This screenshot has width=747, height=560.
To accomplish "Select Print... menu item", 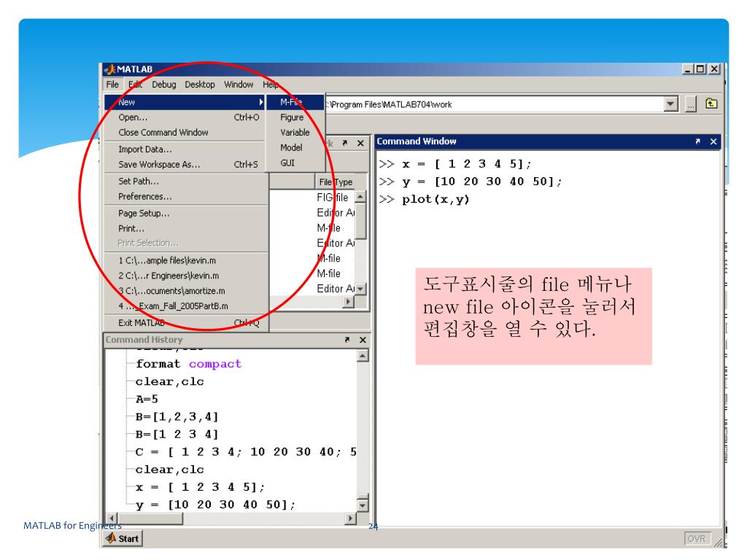I will [x=186, y=228].
